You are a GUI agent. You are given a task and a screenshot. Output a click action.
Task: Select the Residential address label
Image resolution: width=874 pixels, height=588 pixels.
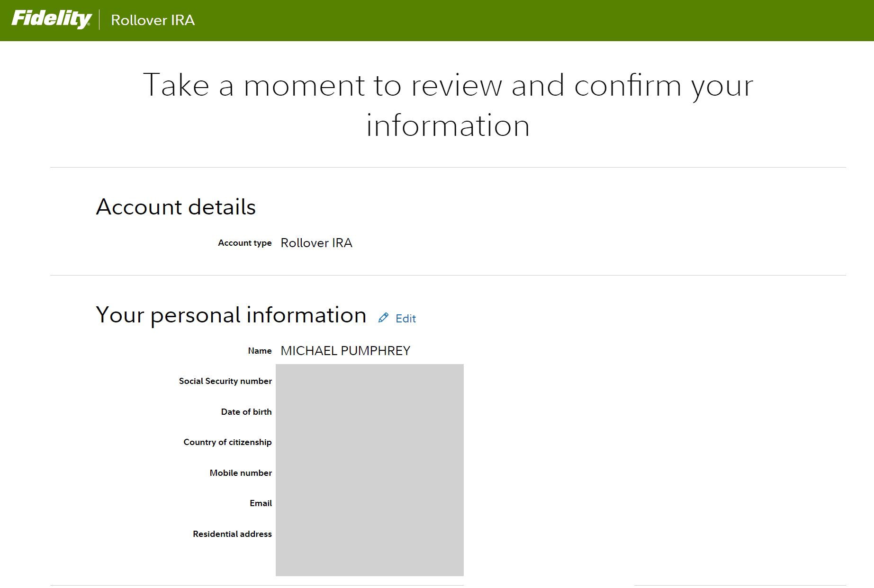point(232,534)
